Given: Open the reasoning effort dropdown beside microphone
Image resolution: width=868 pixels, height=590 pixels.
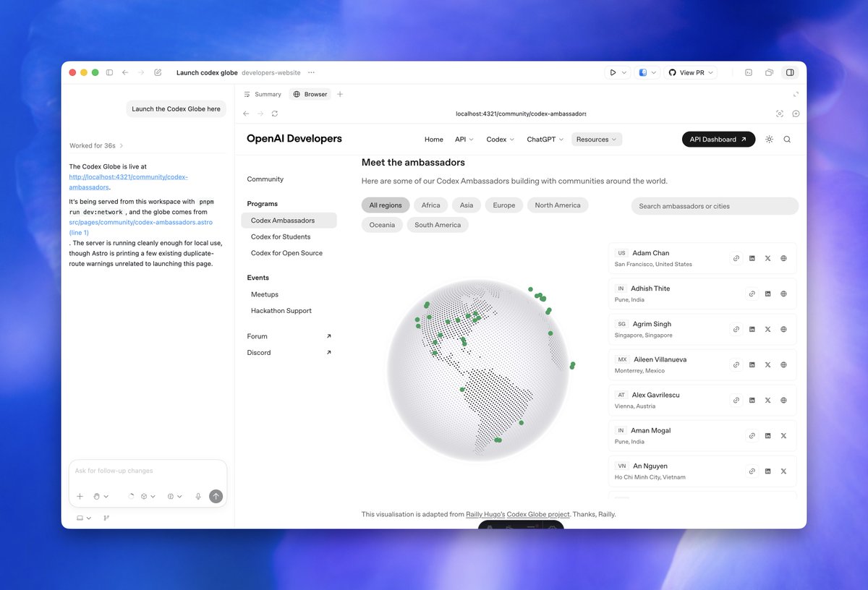Looking at the screenshot, I should [175, 496].
